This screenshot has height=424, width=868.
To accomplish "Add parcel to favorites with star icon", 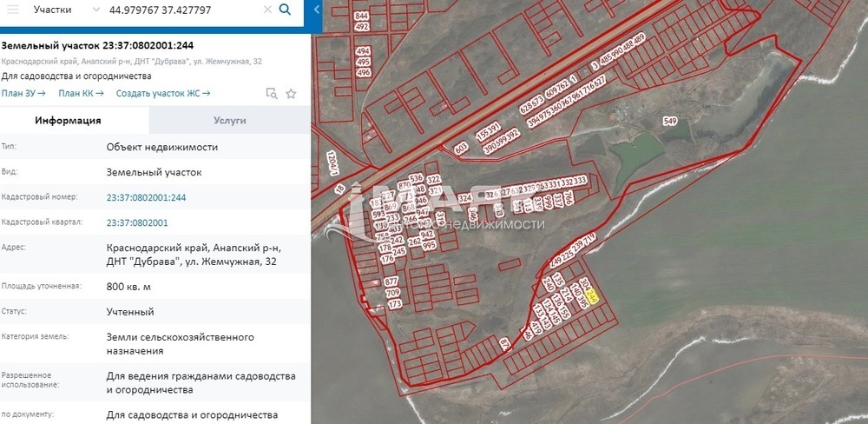I will [x=291, y=94].
